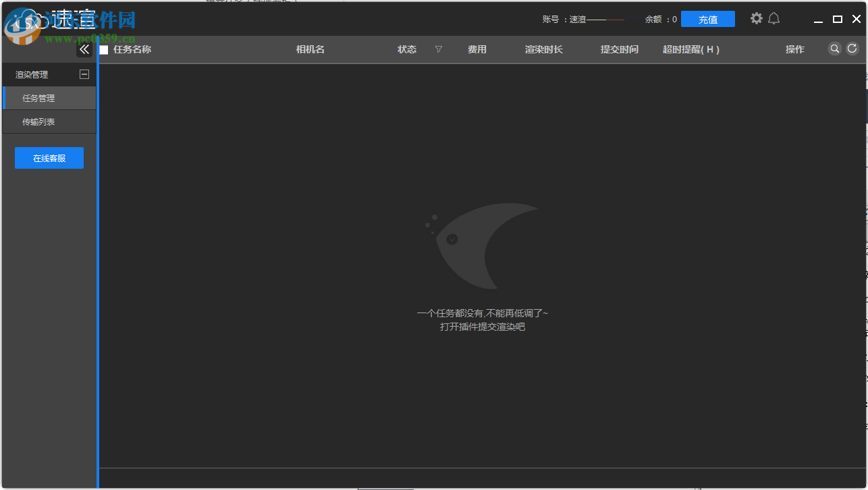Open the status filter funnel on 状态 column

[438, 49]
